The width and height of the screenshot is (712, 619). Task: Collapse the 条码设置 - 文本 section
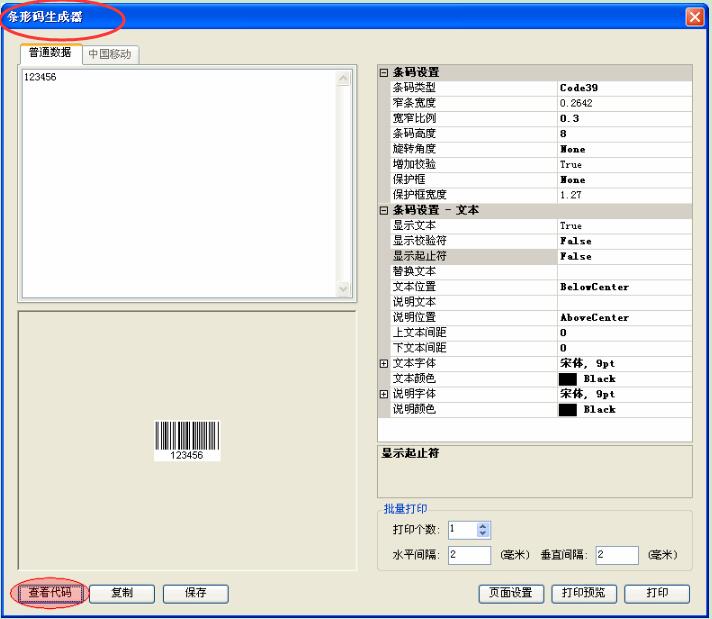(x=384, y=210)
